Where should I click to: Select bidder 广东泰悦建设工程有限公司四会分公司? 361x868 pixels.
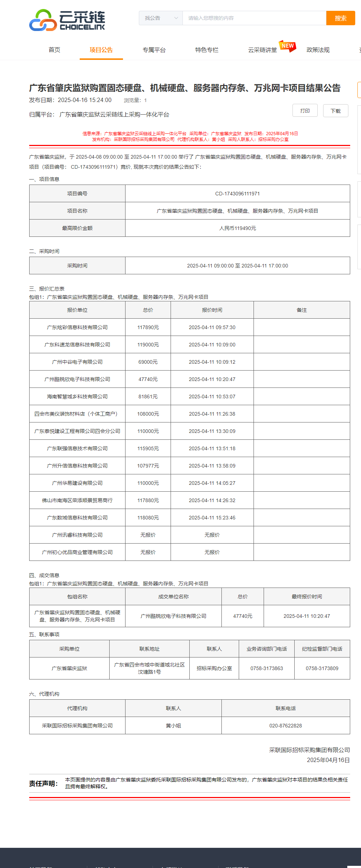(77, 431)
